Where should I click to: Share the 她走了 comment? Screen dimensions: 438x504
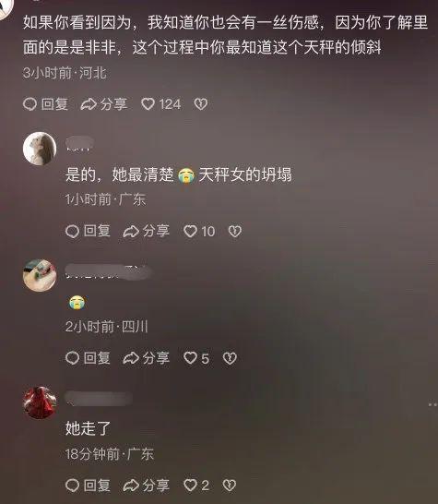[146, 485]
